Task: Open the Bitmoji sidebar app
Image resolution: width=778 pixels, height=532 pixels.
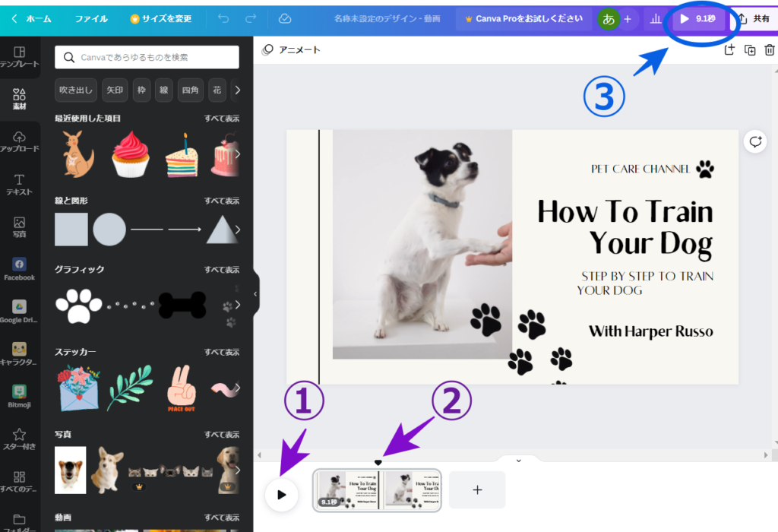Action: point(19,397)
